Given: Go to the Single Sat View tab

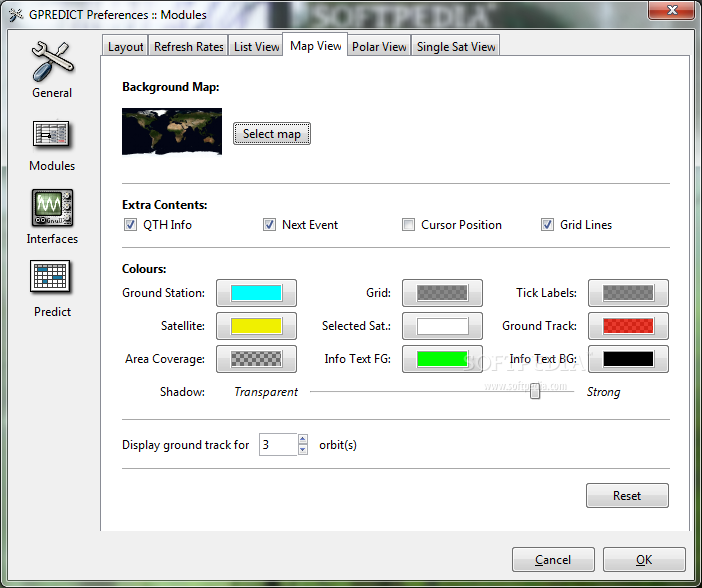Looking at the screenshot, I should click(x=456, y=46).
